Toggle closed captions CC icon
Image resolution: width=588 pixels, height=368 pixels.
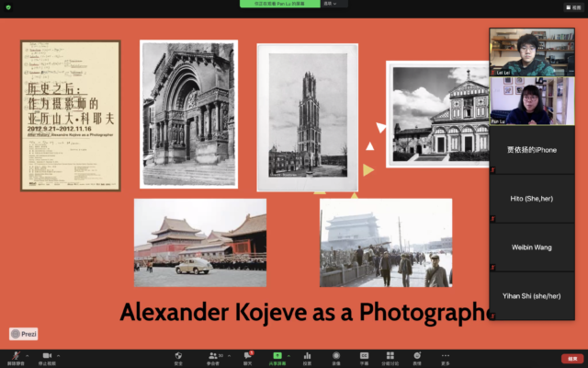click(364, 355)
